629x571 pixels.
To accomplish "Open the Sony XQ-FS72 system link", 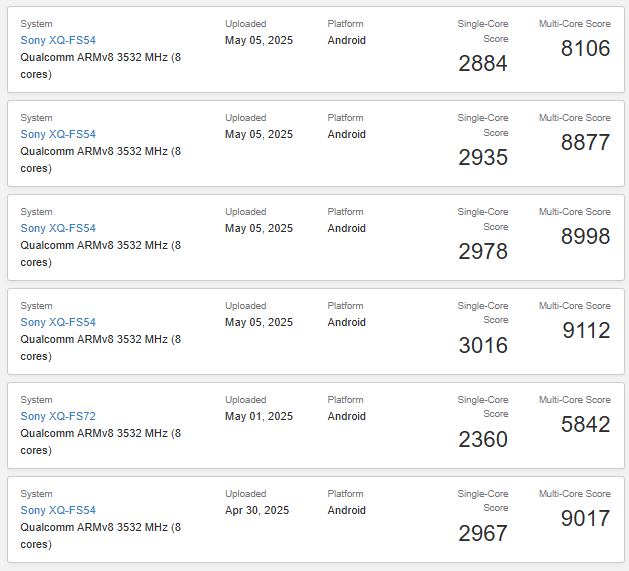I will click(58, 416).
